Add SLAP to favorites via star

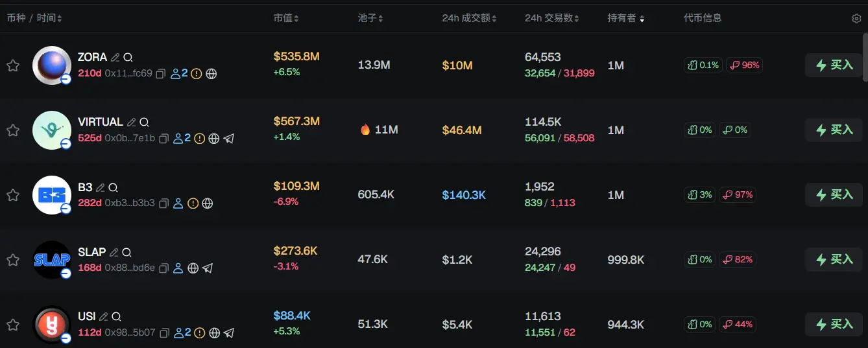(13, 260)
